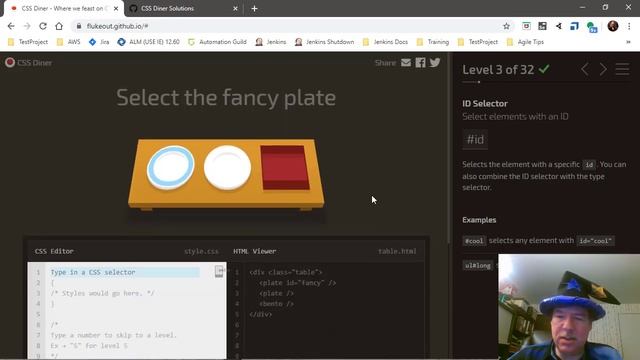640x360 pixels.
Task: Click the blue square extension icon
Action: coord(574,26)
